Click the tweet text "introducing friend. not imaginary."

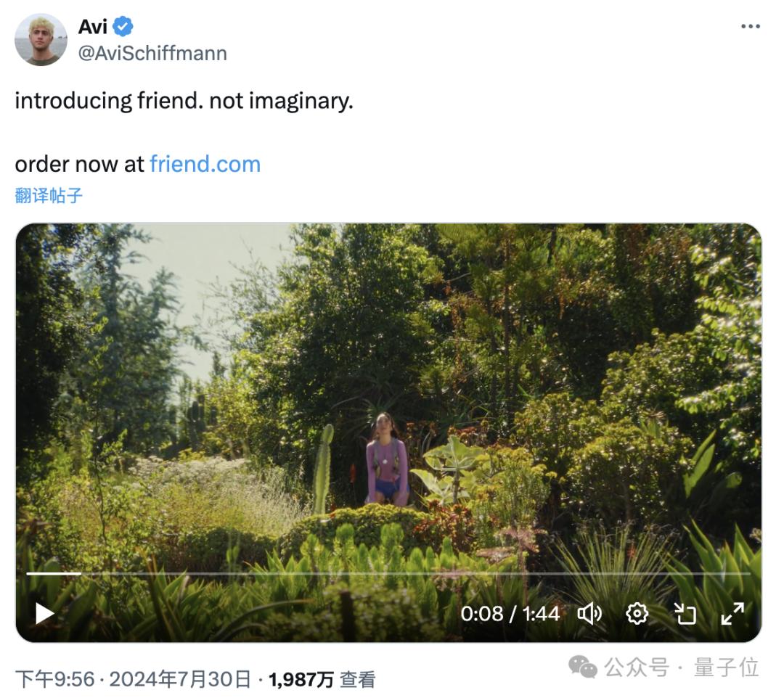pyautogui.click(x=184, y=101)
